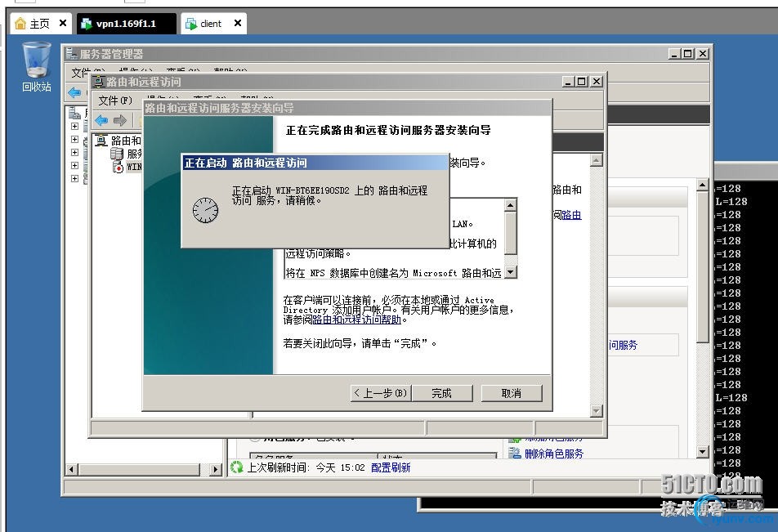Click the back arrow in Server Manager toolbar
Viewport: 778px width, 532px height.
coord(74,92)
